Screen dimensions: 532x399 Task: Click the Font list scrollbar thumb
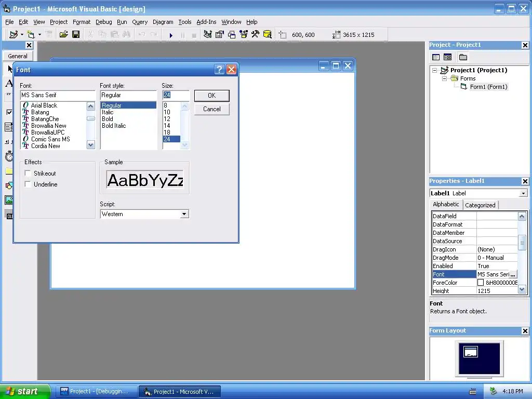[x=90, y=118]
